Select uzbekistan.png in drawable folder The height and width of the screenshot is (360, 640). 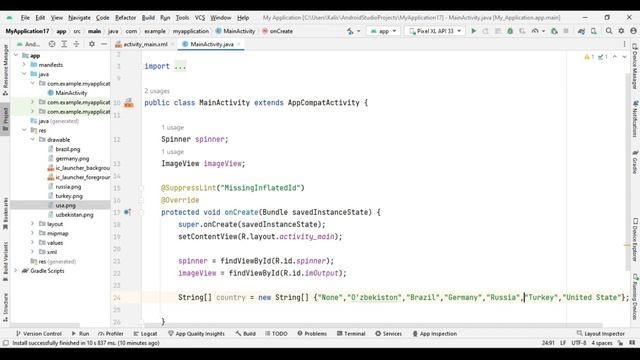tap(74, 215)
